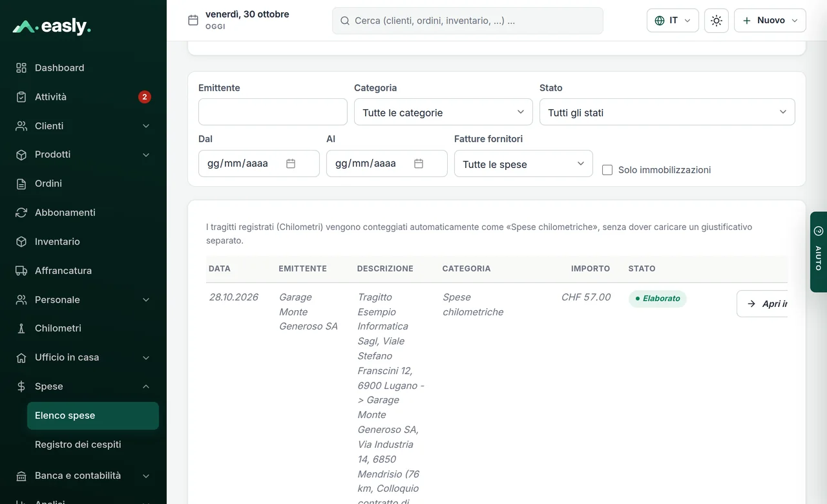Go to Chilometri in sidebar
The height and width of the screenshot is (504, 827).
pos(83,328)
